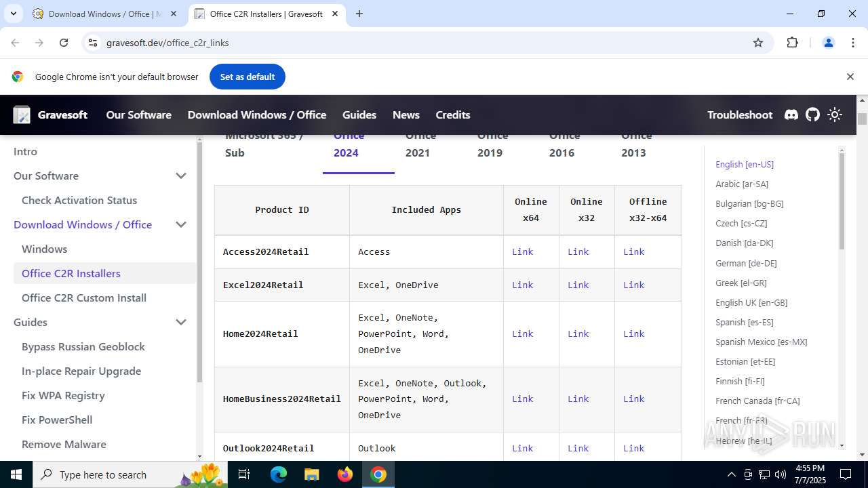Image resolution: width=868 pixels, height=488 pixels.
Task: Open Access2024Retail Online x64 link
Action: pos(522,251)
